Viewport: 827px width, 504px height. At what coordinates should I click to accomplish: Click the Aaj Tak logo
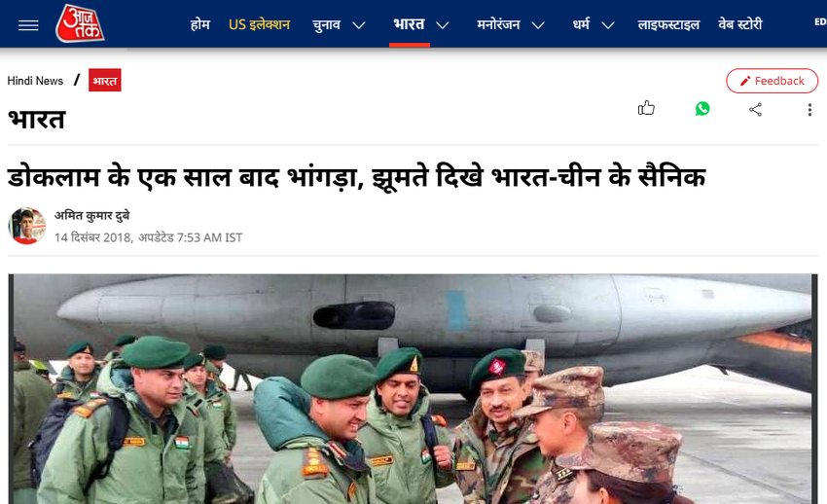coord(80,23)
